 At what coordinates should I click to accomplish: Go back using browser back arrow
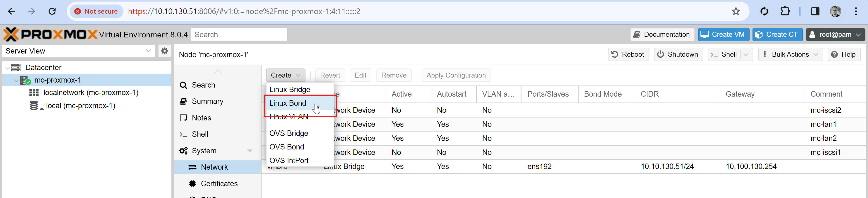[12, 12]
